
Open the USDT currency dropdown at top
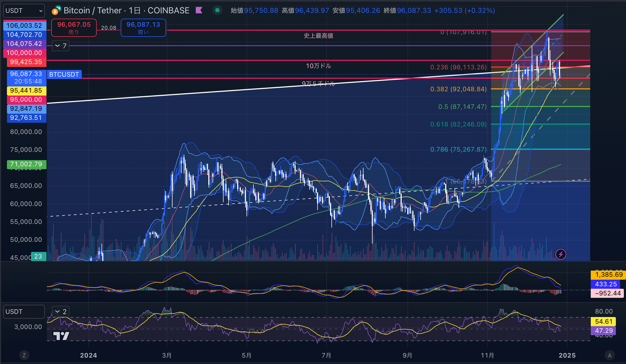[24, 11]
